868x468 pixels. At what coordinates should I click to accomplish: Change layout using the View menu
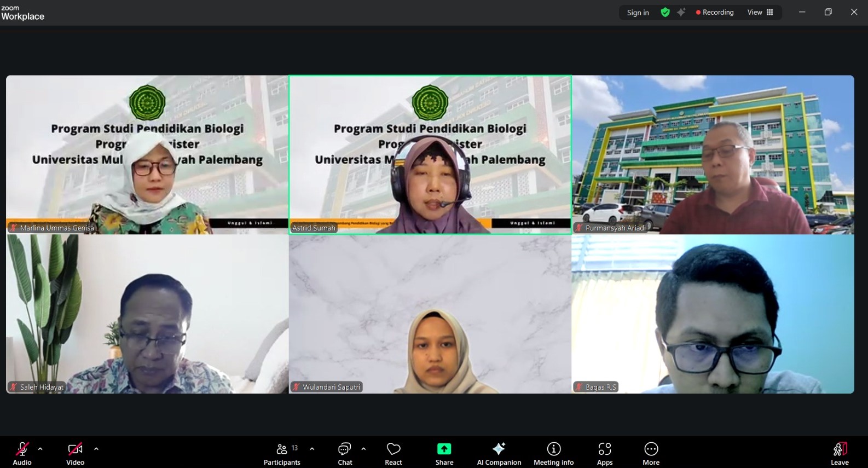coord(760,13)
